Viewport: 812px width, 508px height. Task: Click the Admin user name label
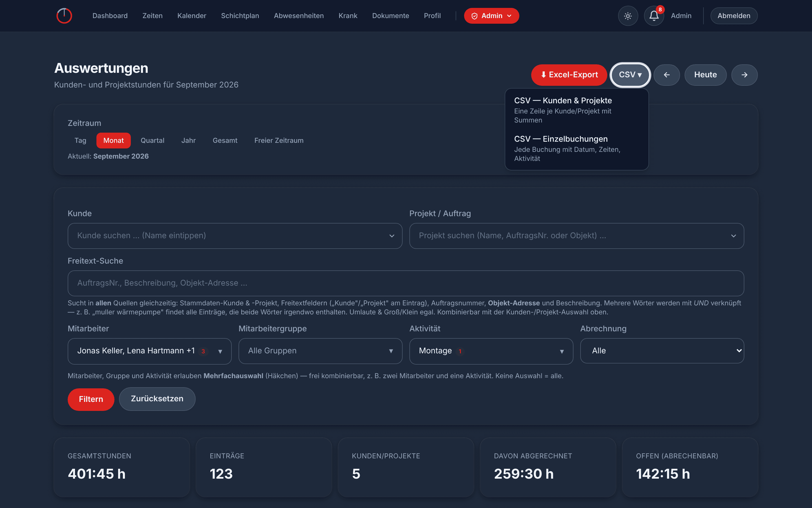tap(681, 16)
